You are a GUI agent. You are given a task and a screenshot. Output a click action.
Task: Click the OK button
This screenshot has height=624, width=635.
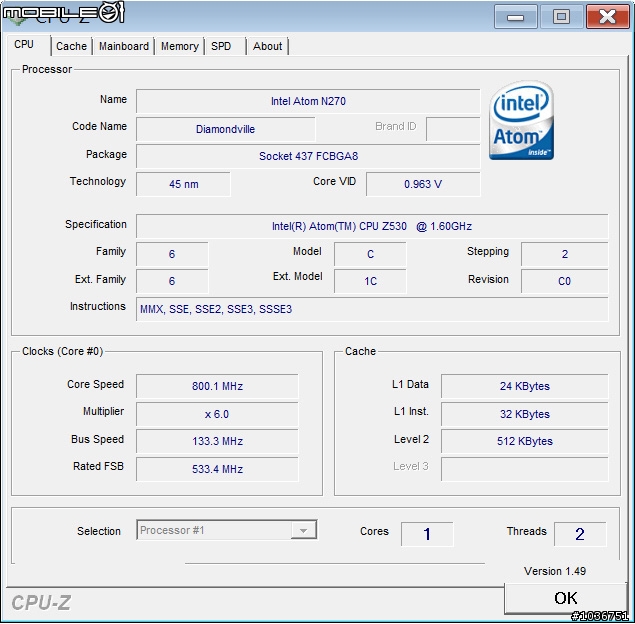565,598
